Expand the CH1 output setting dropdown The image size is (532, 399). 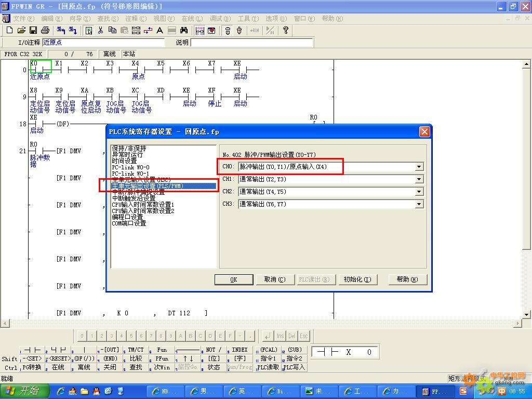tap(419, 179)
